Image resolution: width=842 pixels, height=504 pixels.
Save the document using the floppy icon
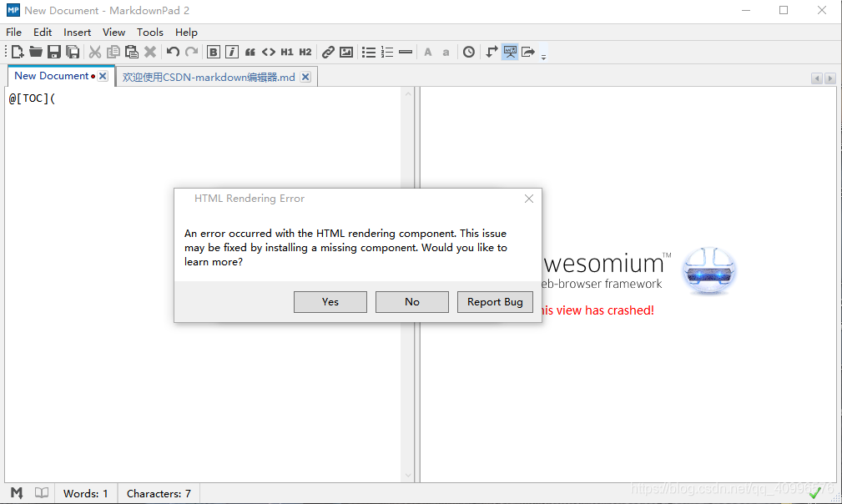pyautogui.click(x=53, y=52)
